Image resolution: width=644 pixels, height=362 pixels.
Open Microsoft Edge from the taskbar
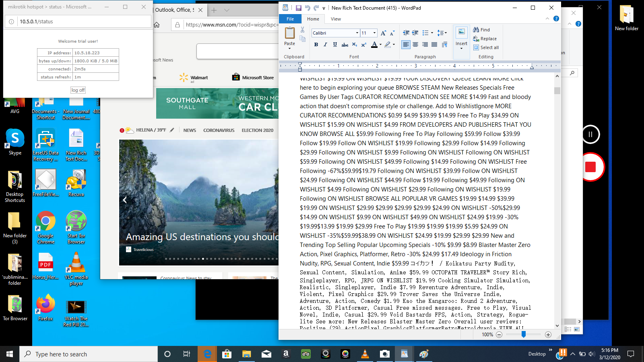coord(207,354)
